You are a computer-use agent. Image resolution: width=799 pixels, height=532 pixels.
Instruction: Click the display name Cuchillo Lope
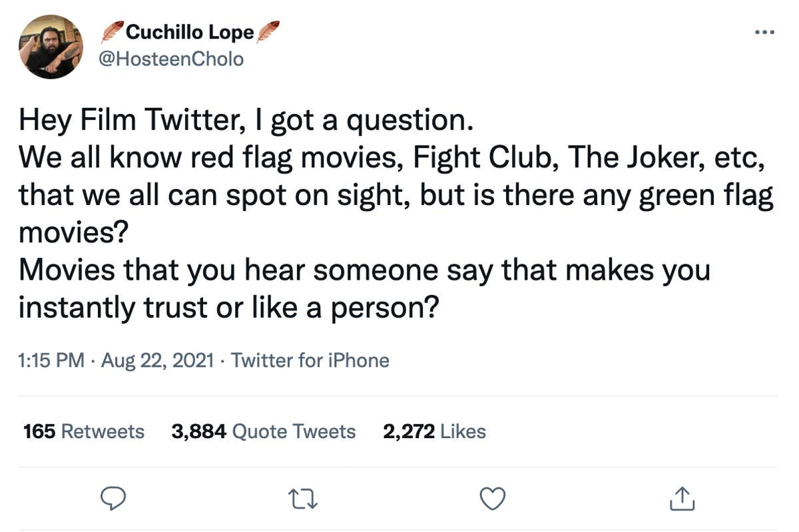pyautogui.click(x=190, y=31)
